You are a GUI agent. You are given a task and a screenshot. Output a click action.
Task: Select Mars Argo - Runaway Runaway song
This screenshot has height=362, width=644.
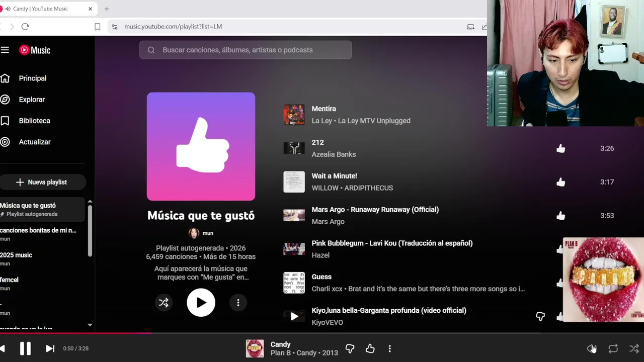click(x=375, y=210)
